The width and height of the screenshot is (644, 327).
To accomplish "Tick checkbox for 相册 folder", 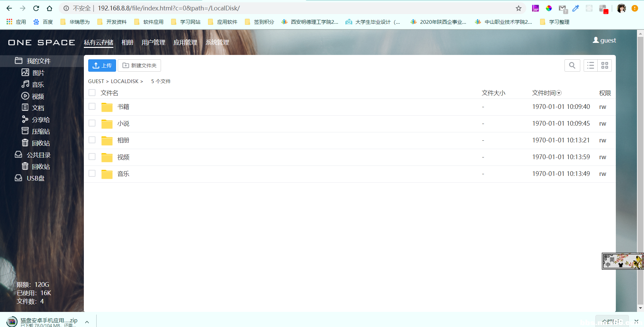I will pyautogui.click(x=92, y=140).
